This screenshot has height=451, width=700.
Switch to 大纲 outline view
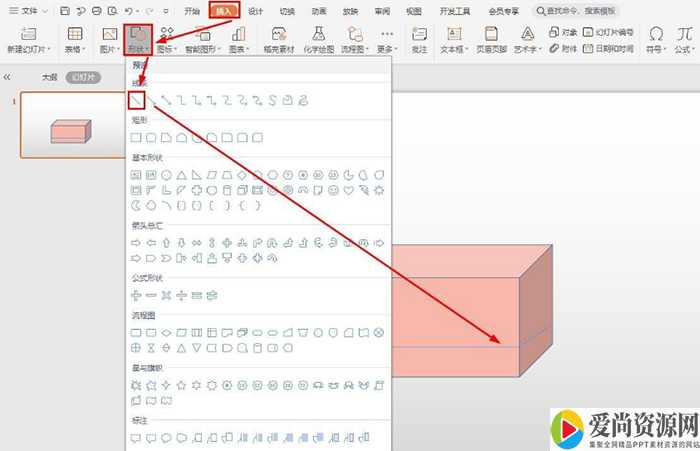pos(50,77)
